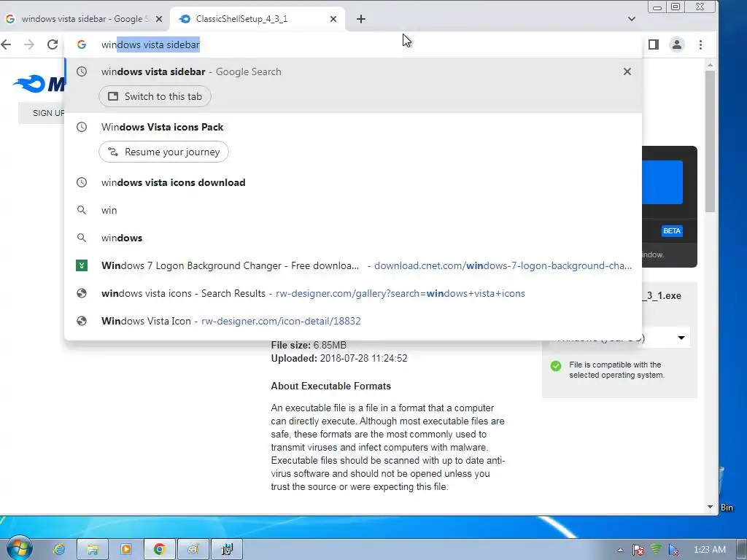Open a new browser tab
The image size is (747, 560).
360,19
